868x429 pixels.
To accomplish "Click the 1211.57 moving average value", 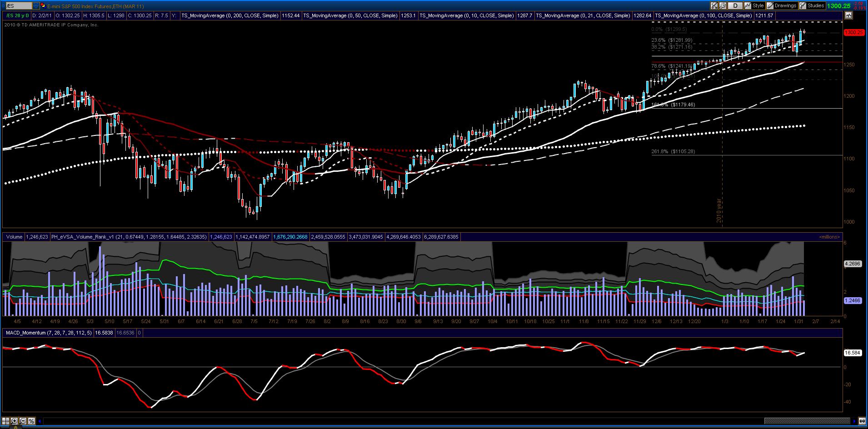I will point(764,15).
